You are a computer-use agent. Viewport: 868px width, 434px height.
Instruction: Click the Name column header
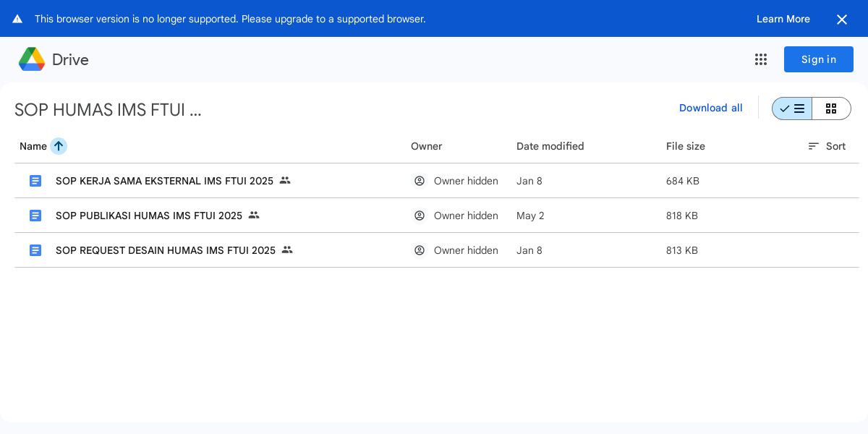tap(33, 146)
